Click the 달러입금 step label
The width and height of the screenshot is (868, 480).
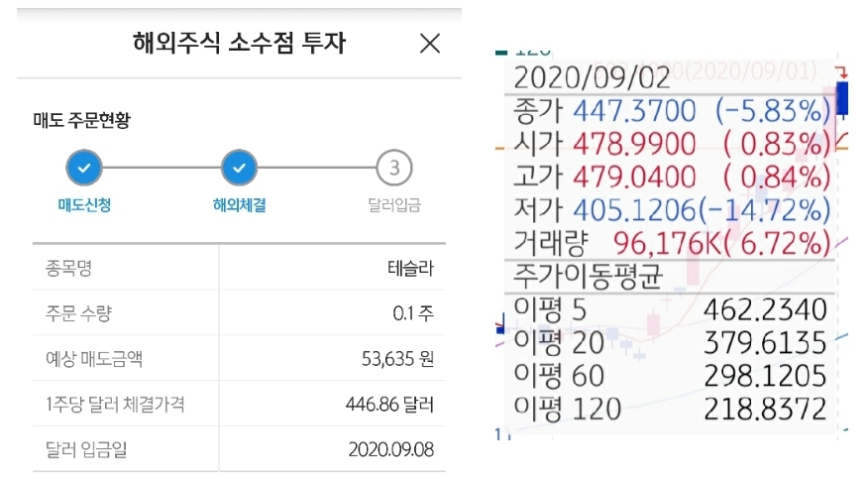[x=394, y=205]
